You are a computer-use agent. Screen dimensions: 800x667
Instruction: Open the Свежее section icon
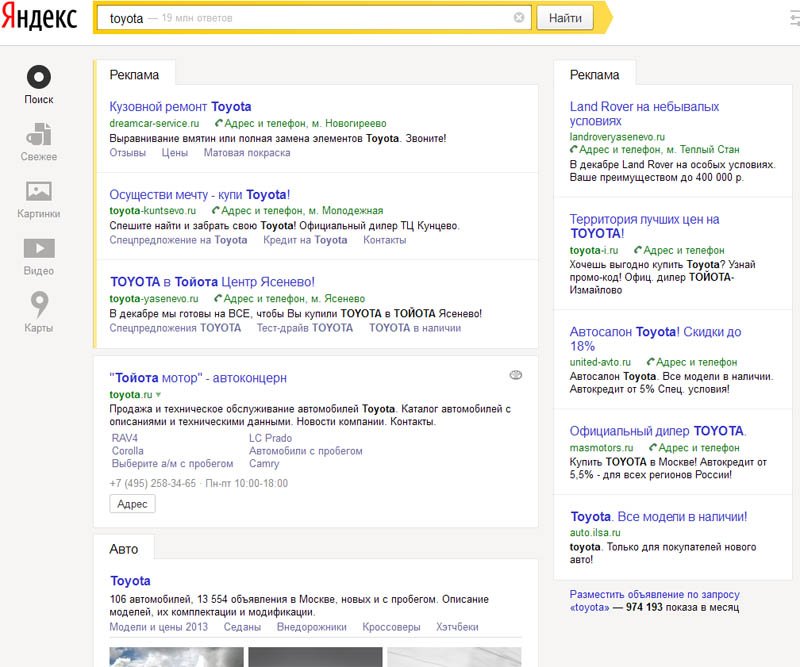39,134
